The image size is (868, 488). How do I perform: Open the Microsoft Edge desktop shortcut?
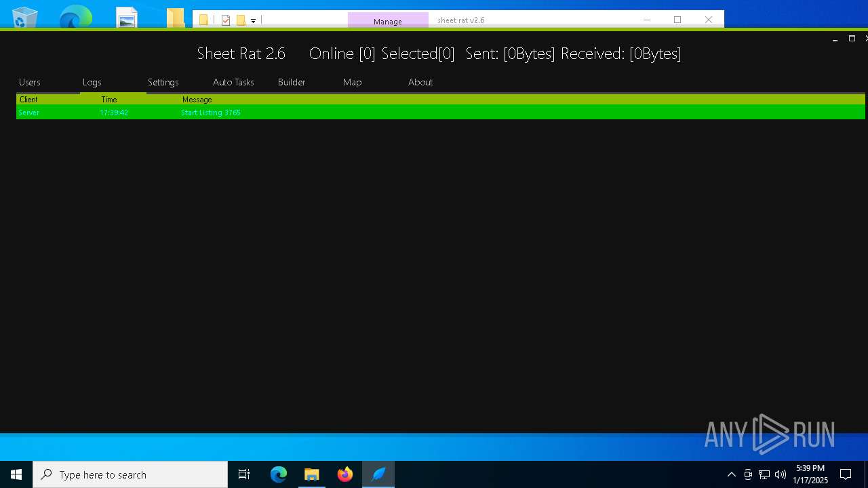pos(75,17)
